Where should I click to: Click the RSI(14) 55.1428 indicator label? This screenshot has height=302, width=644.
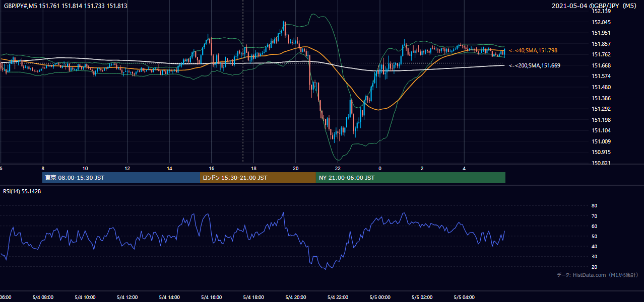pos(22,191)
